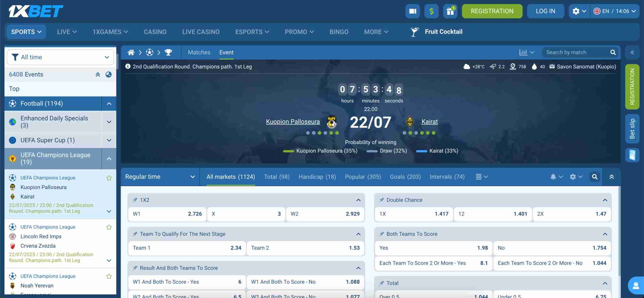
Task: Select W1 odds 2.726
Action: (167, 214)
